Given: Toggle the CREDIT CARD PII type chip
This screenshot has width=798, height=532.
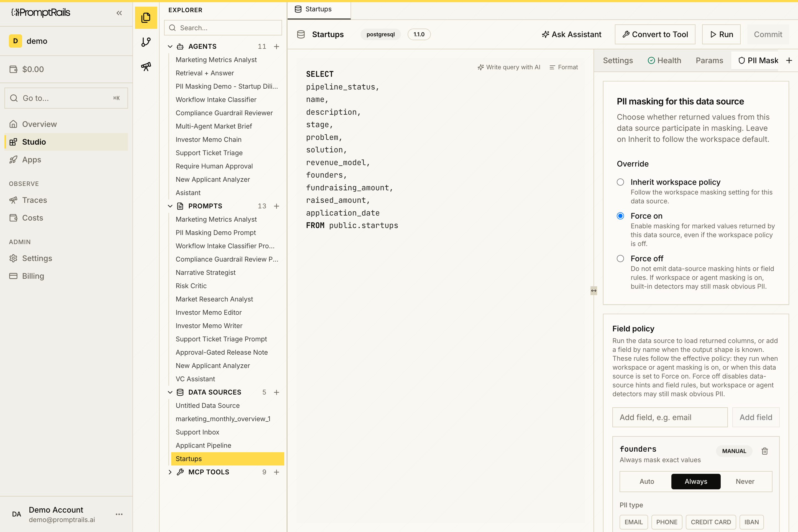Looking at the screenshot, I should coord(711,522).
